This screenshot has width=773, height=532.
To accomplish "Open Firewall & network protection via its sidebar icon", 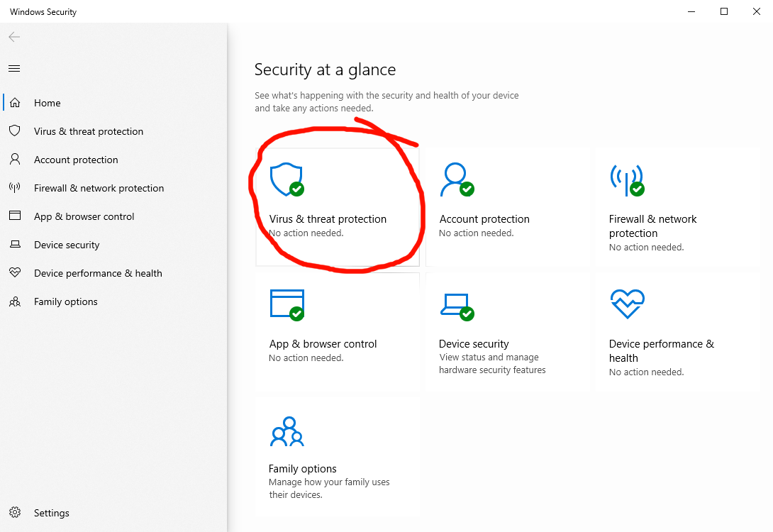I will [x=14, y=188].
